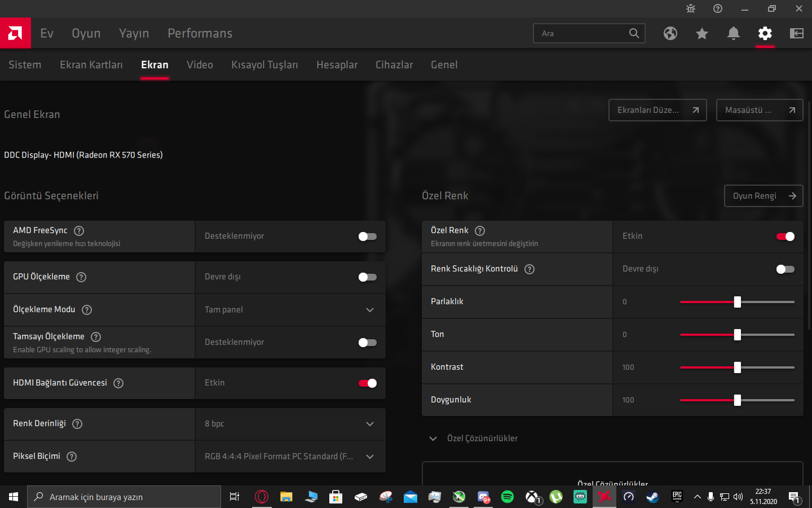Enable GPU Ölçekleme toggle
Image resolution: width=812 pixels, height=508 pixels.
[368, 277]
